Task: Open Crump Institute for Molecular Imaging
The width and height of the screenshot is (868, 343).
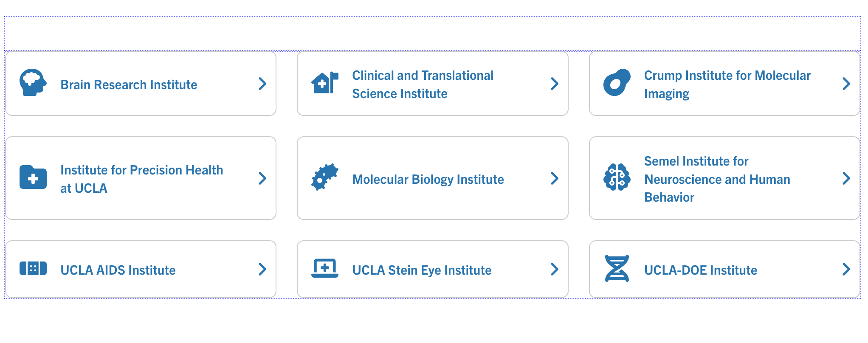Action: [x=727, y=84]
